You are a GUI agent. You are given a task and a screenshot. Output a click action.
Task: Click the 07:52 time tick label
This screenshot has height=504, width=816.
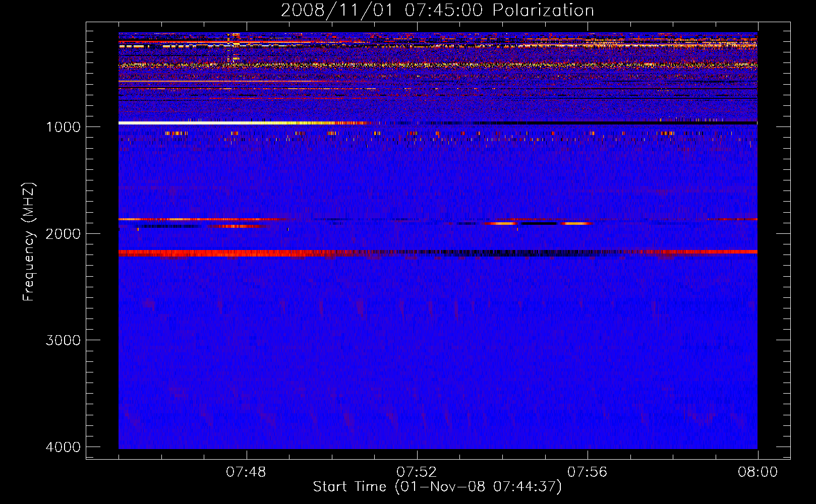[x=417, y=472]
